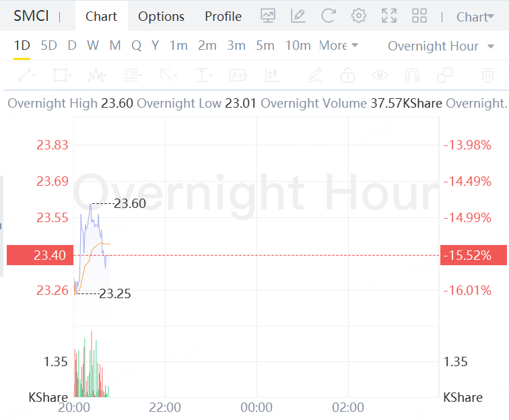509x420 pixels.
Task: Open chart settings gear icon
Action: coord(358,15)
